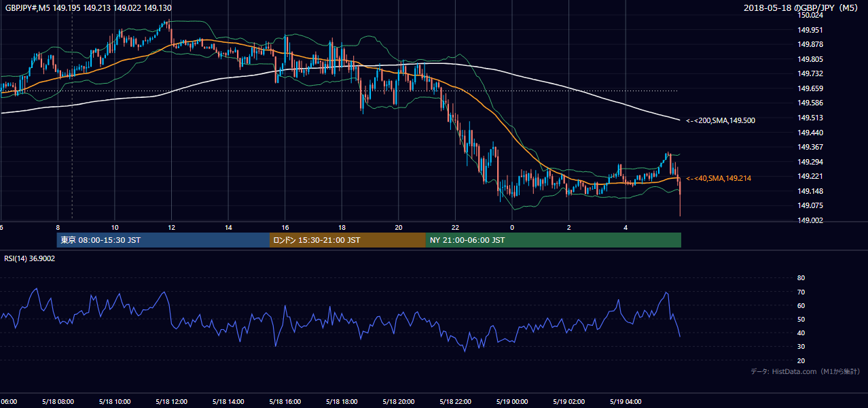
Task: Click RSI axis level 70
Action: (x=801, y=292)
